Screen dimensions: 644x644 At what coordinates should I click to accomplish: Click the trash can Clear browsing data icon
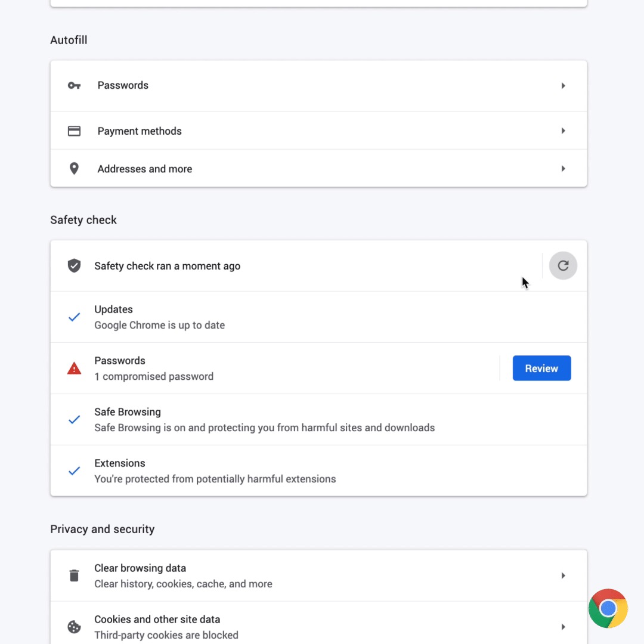pos(74,576)
